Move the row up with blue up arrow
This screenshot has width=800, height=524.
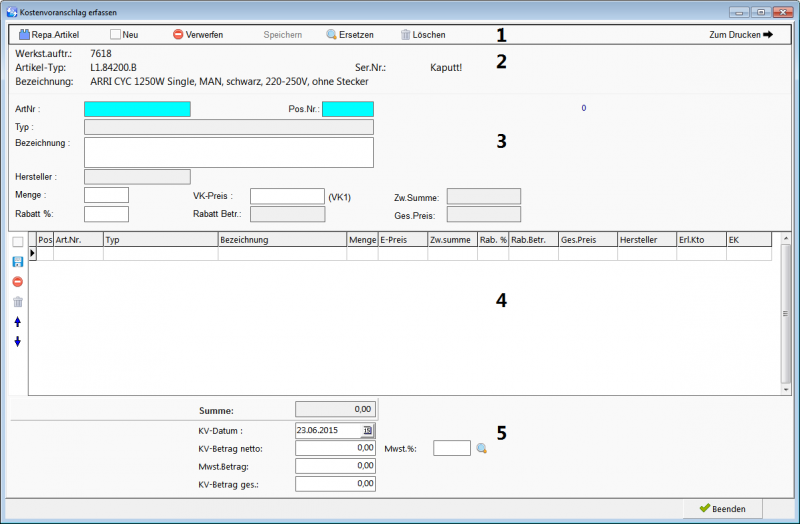[17, 321]
